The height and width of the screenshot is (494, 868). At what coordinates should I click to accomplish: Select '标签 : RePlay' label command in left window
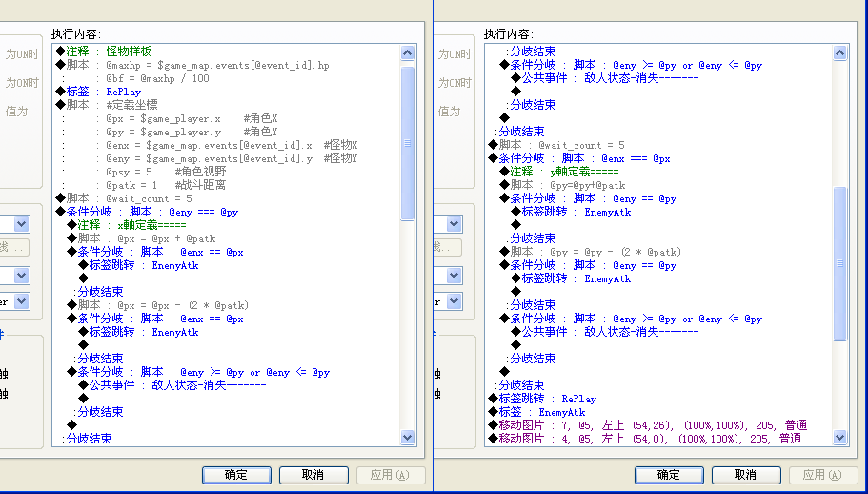click(98, 92)
